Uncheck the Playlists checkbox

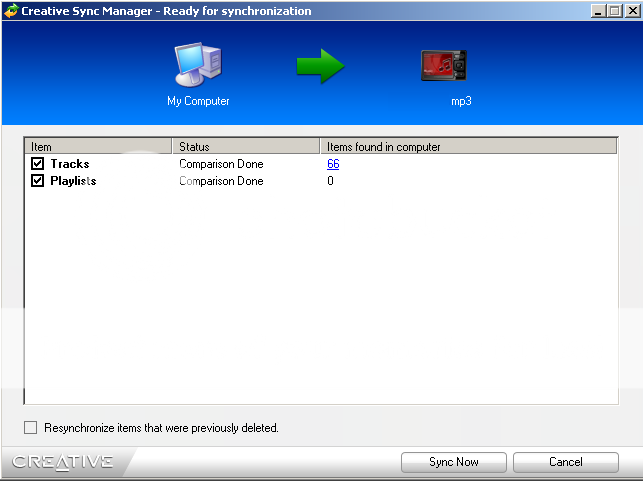pyautogui.click(x=37, y=180)
